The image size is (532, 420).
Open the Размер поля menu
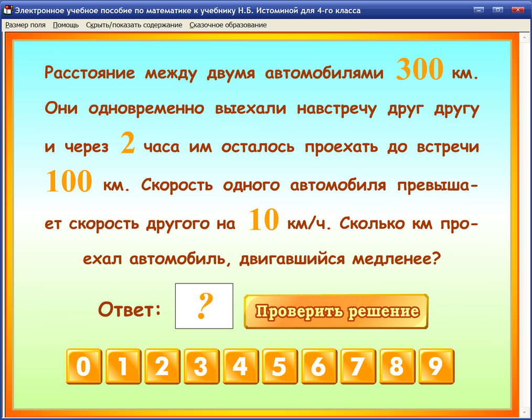point(25,25)
